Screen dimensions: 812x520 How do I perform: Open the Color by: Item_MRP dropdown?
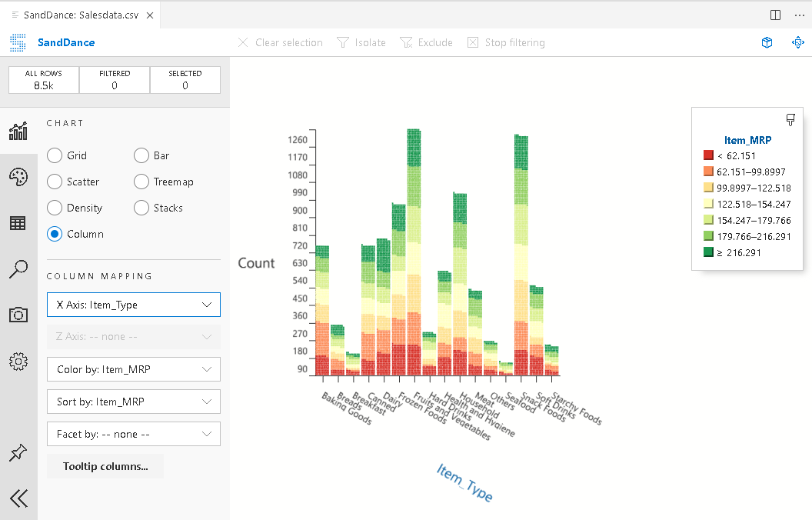[x=134, y=369]
